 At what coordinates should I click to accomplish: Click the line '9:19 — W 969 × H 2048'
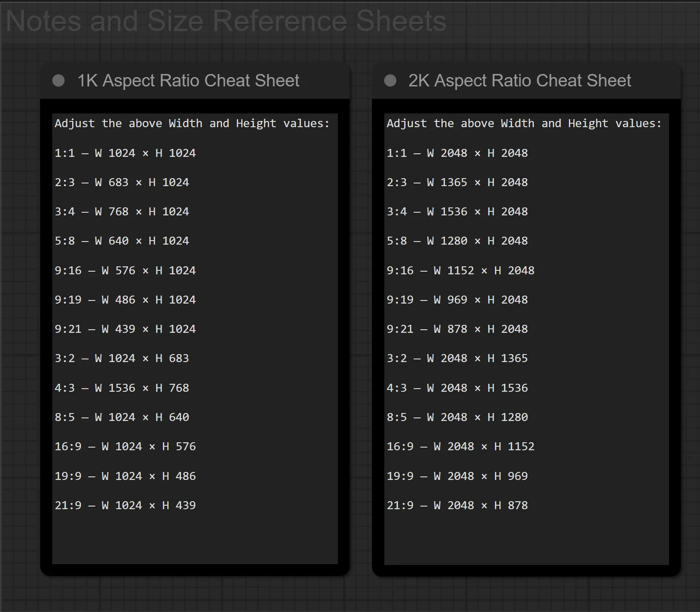457,300
